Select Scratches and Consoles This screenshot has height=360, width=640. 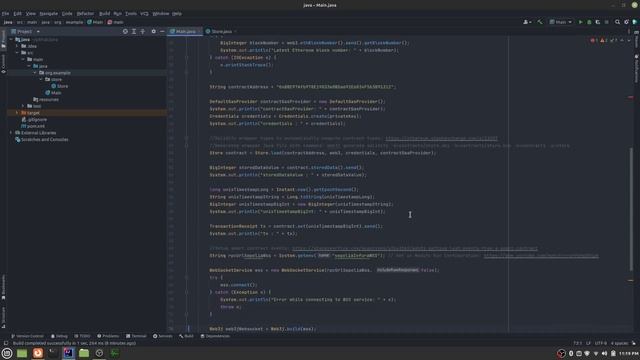[41, 140]
